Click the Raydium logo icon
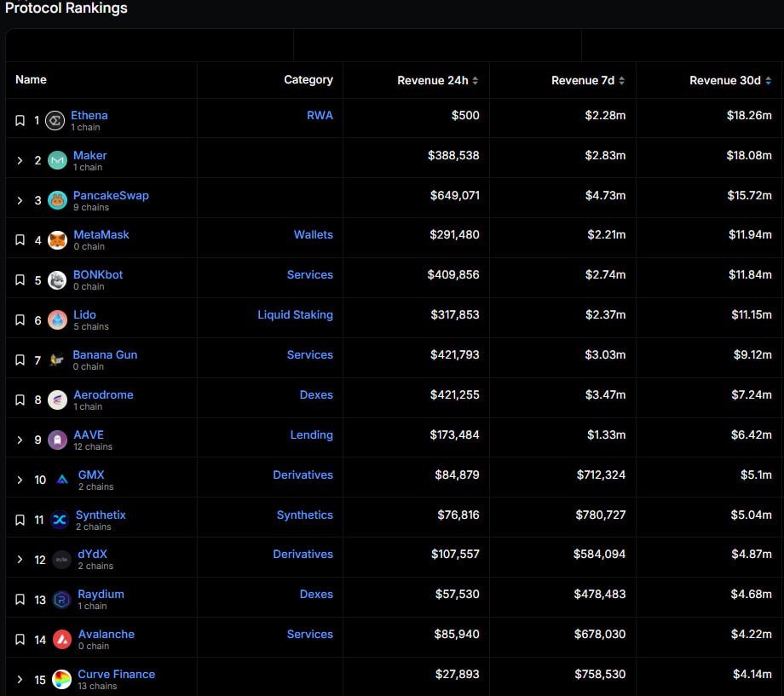The image size is (784, 696). click(x=62, y=600)
